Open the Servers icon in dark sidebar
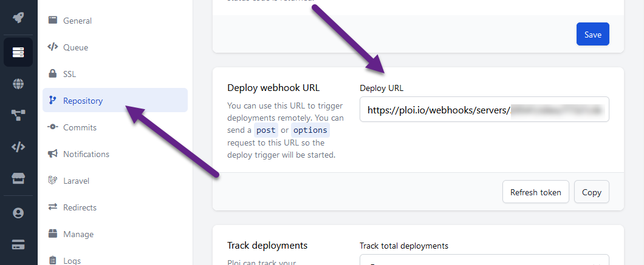 pos(18,52)
